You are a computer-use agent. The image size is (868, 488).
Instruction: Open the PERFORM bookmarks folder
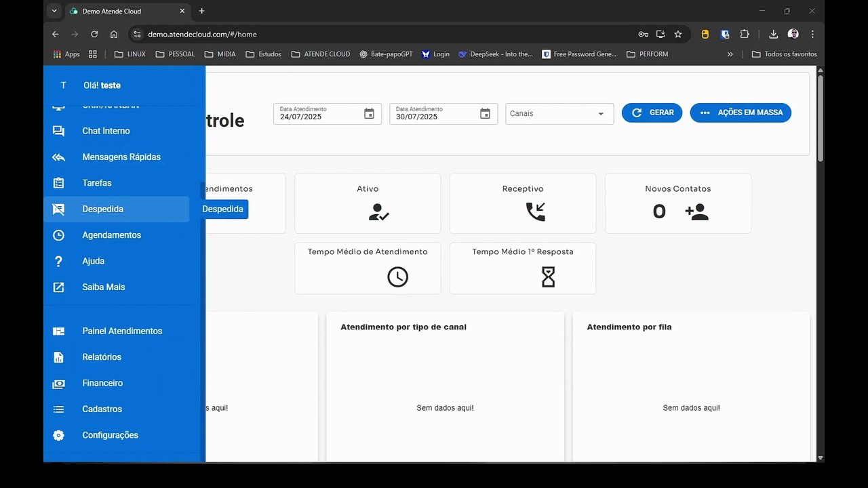click(x=648, y=54)
